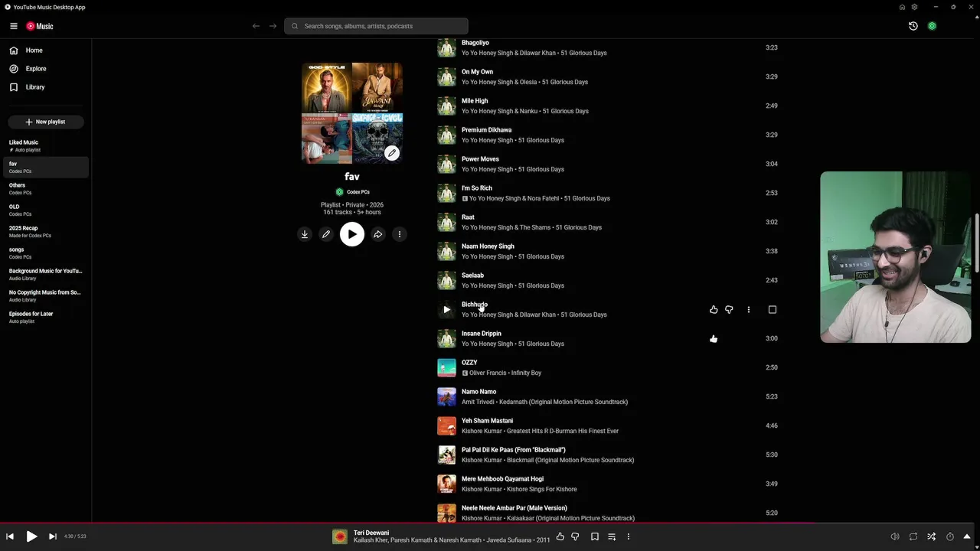Edit the fav playlist cover image
The image size is (980, 551).
tap(391, 153)
